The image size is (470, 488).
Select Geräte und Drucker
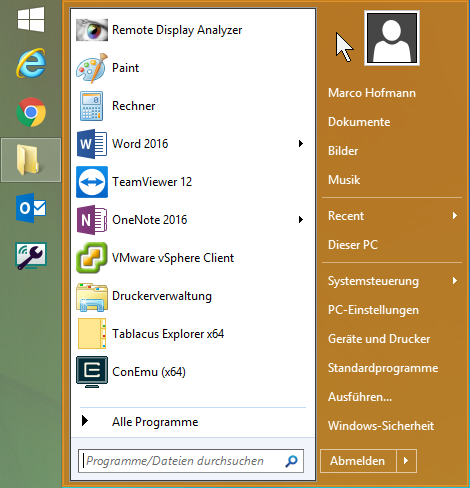tap(379, 339)
